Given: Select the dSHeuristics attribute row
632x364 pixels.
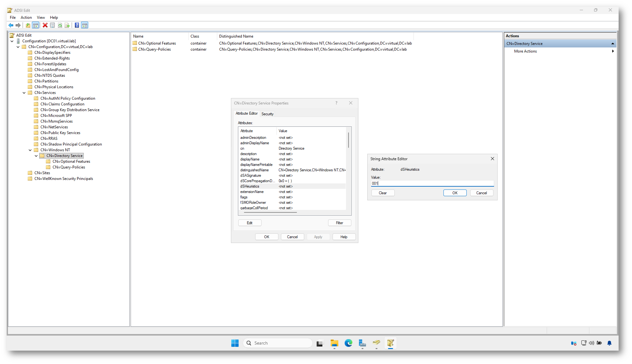Looking at the screenshot, I should pos(292,186).
